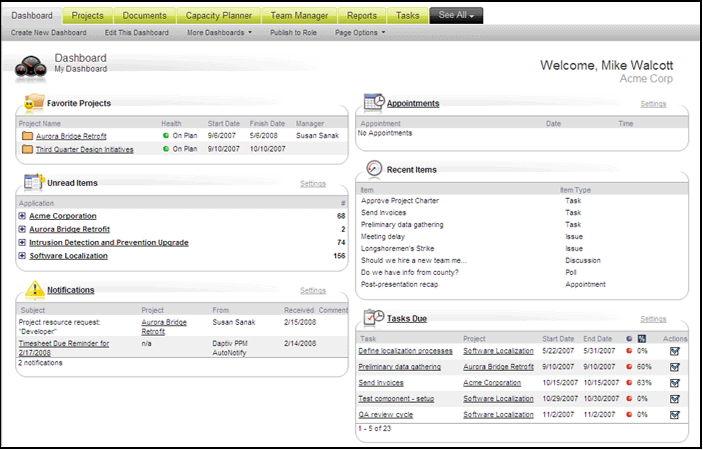Open the Test component - setup task
This screenshot has width=703, height=450.
(x=396, y=398)
